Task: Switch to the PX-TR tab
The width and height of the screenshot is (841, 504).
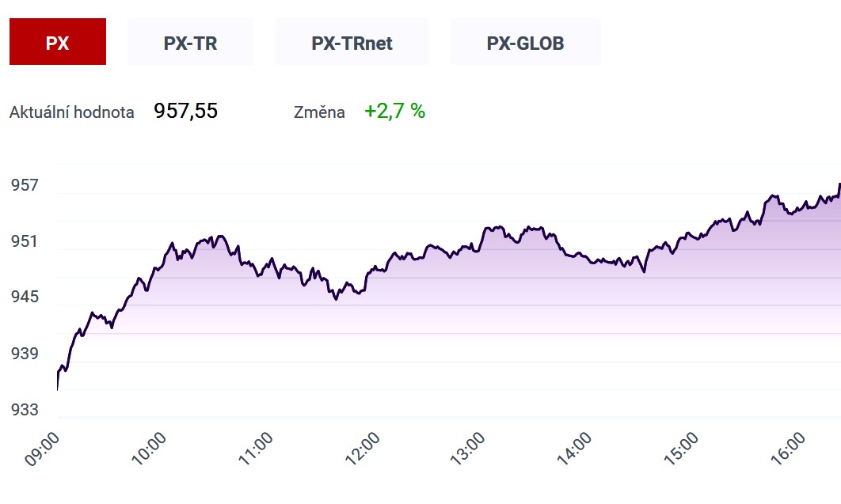Action: 190,42
